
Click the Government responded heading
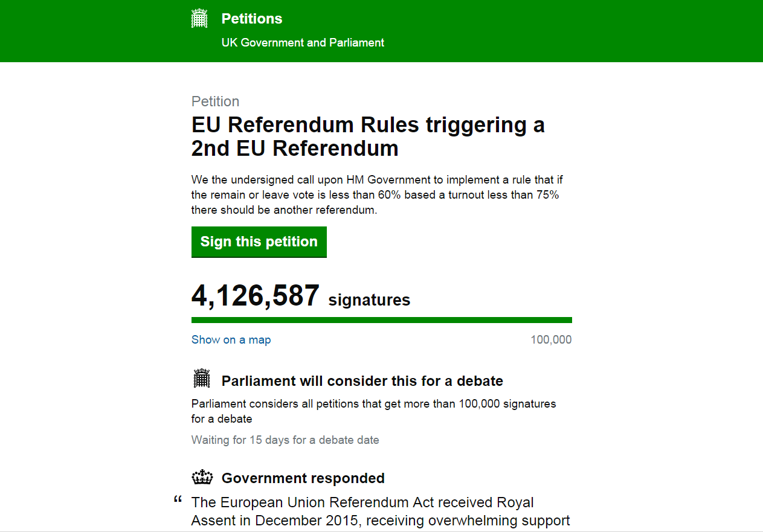coord(303,478)
